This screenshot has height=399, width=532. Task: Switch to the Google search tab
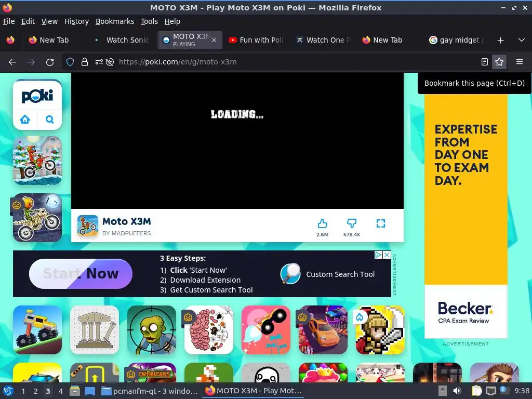(457, 40)
